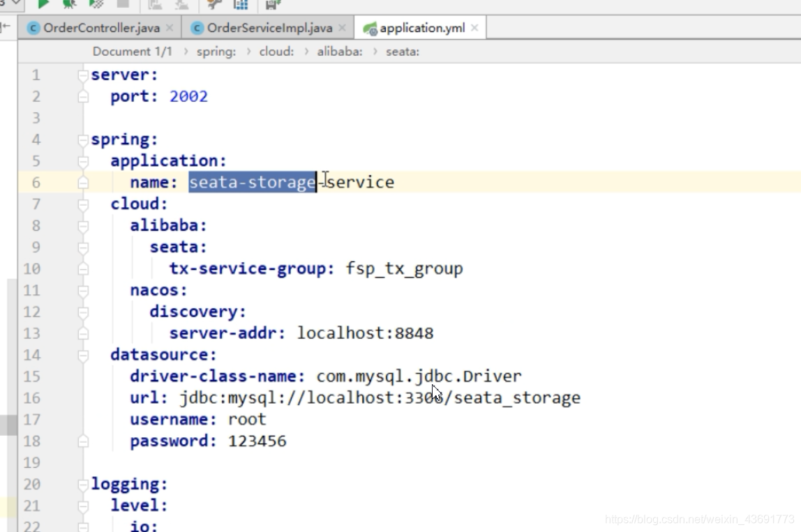The width and height of the screenshot is (801, 532).
Task: Click the 'tx-service-group:' key
Action: pos(252,268)
